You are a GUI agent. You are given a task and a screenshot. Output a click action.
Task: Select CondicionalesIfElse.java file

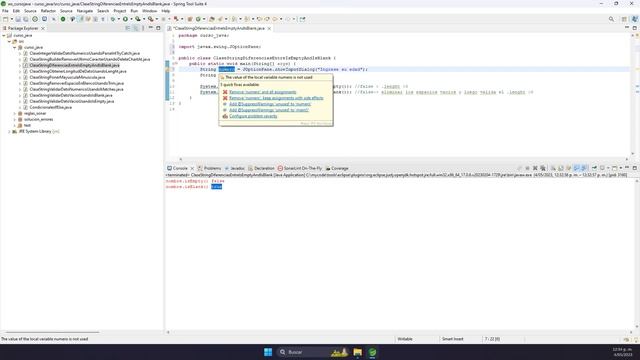pos(51,107)
